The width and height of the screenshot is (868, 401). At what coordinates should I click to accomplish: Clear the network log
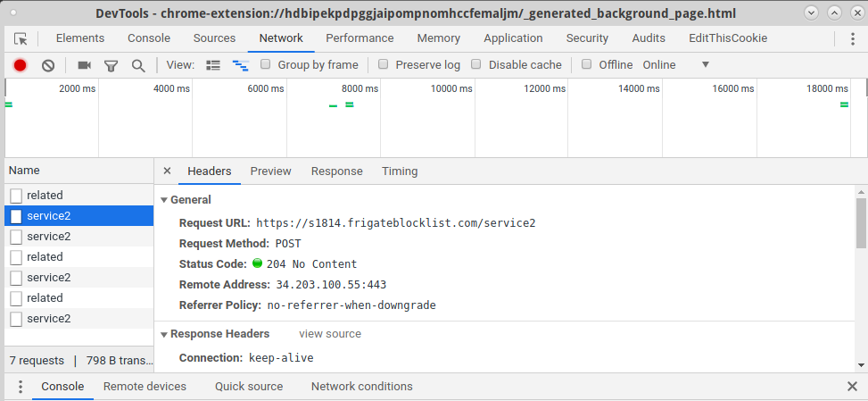[48, 65]
